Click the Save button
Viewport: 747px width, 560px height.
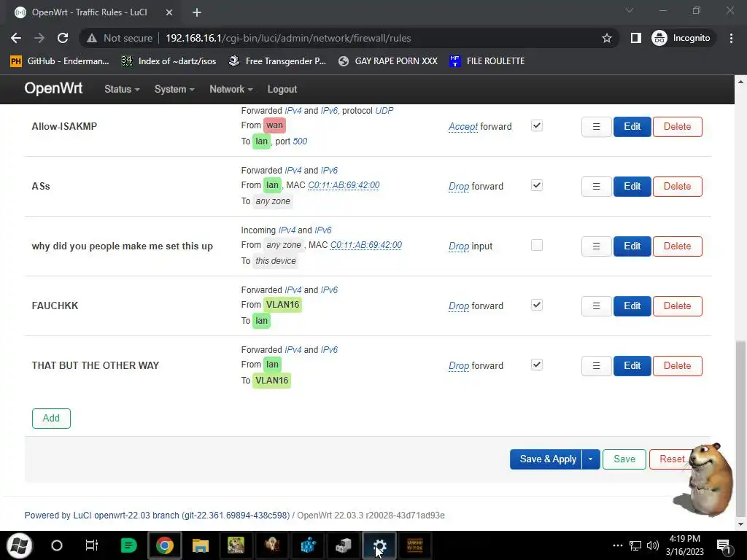[624, 459]
